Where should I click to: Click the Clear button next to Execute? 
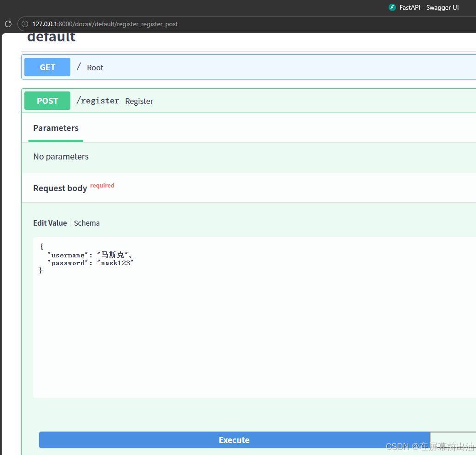click(453, 440)
